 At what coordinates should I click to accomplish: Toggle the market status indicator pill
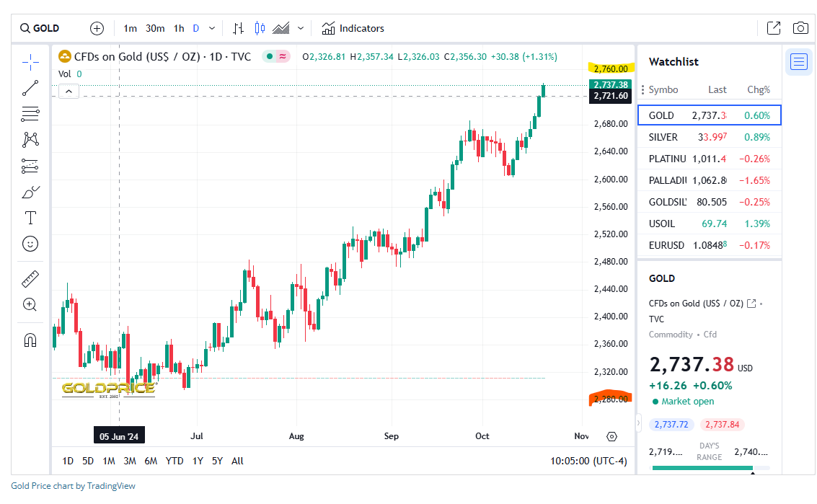(x=277, y=56)
